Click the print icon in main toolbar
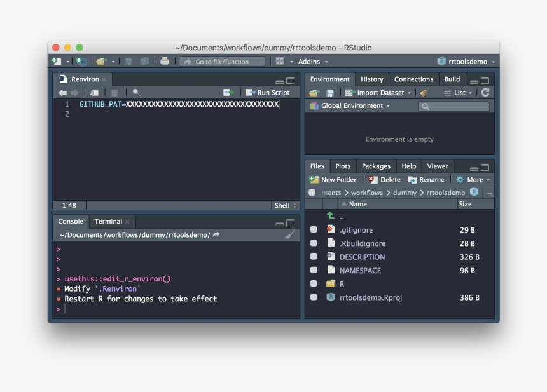 pyautogui.click(x=165, y=62)
